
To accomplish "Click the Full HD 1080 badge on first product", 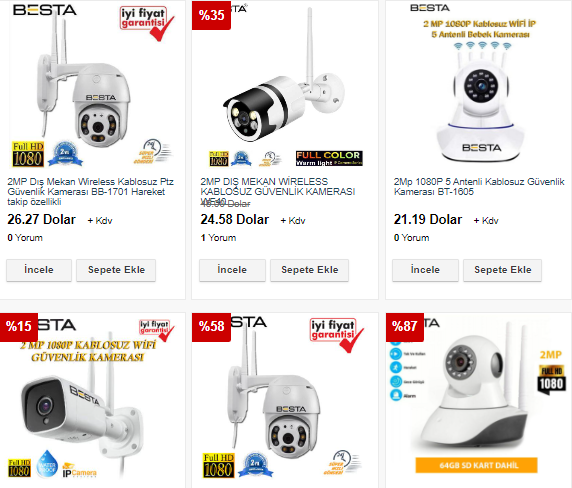I will [28, 154].
